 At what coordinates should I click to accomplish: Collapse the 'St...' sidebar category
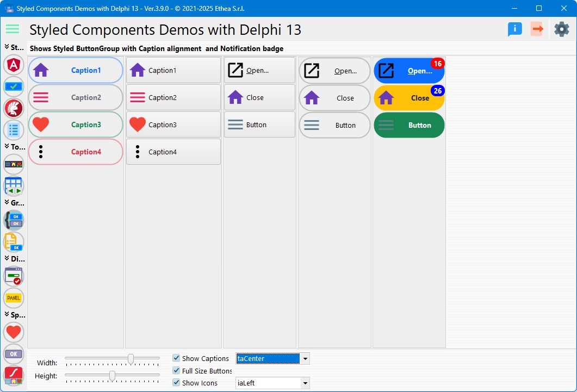pos(7,47)
